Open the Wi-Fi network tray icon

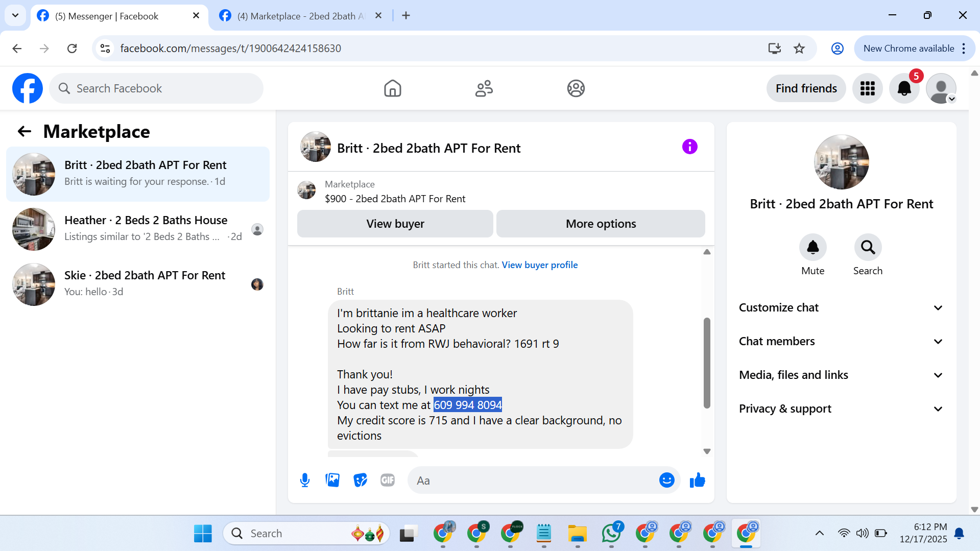click(844, 534)
